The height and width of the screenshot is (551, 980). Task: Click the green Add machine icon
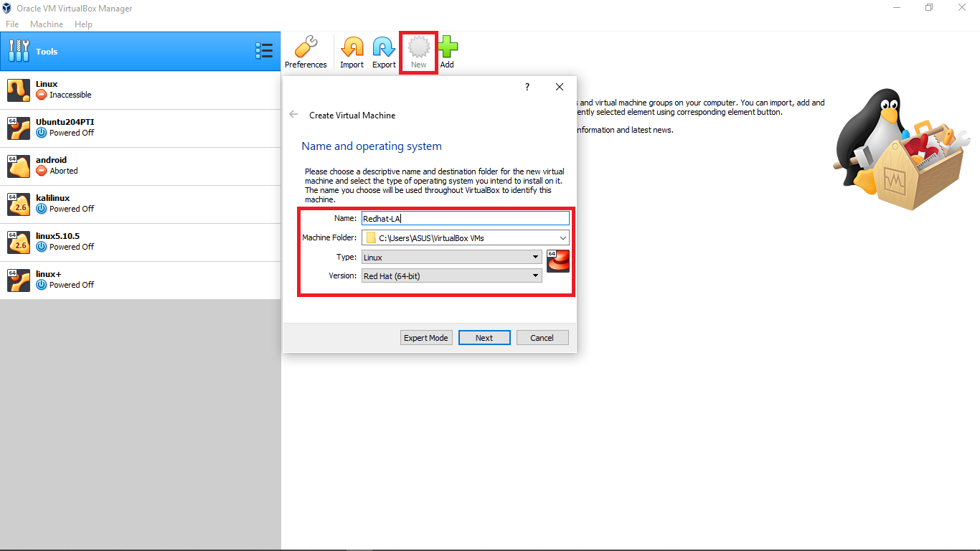point(447,47)
